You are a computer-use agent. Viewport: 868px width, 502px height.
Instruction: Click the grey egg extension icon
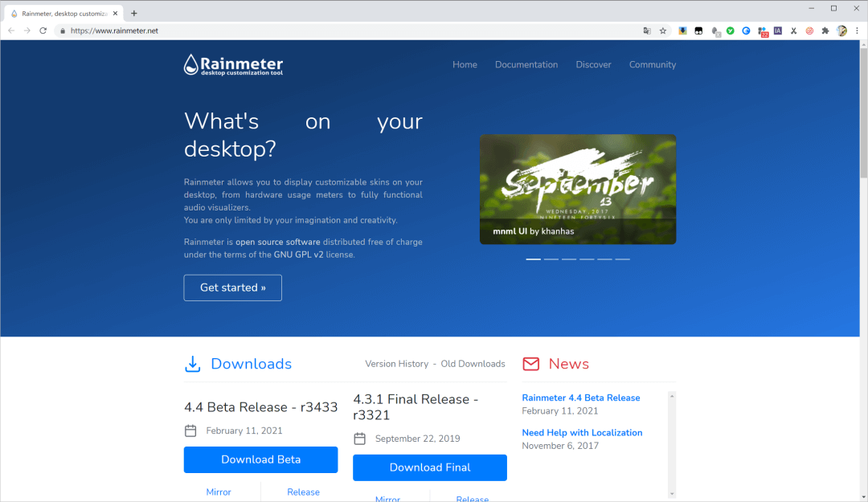click(715, 31)
